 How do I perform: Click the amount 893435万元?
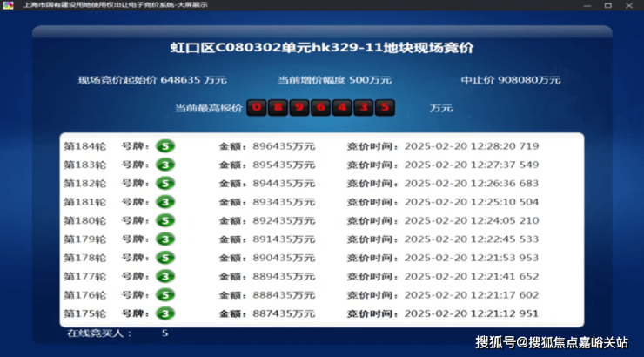(284, 202)
